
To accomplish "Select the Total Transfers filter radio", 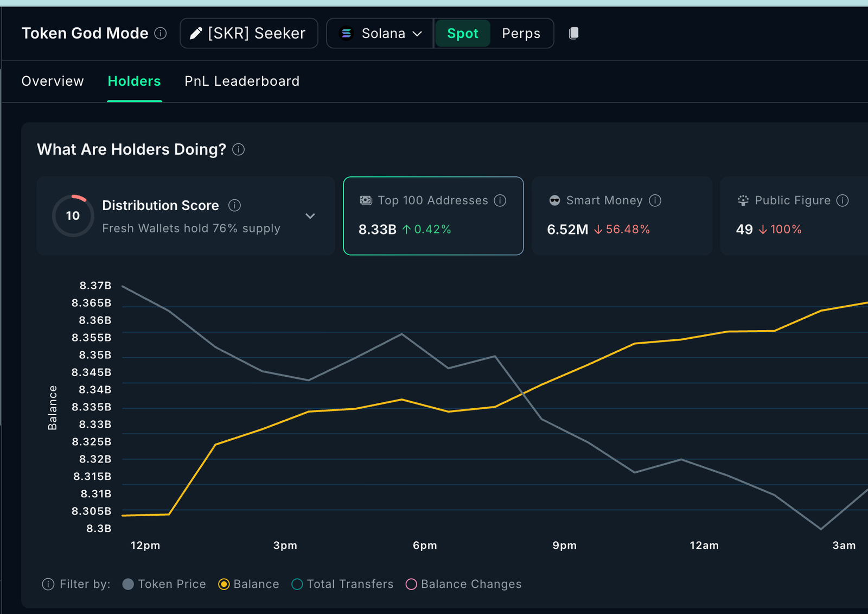I will [297, 584].
